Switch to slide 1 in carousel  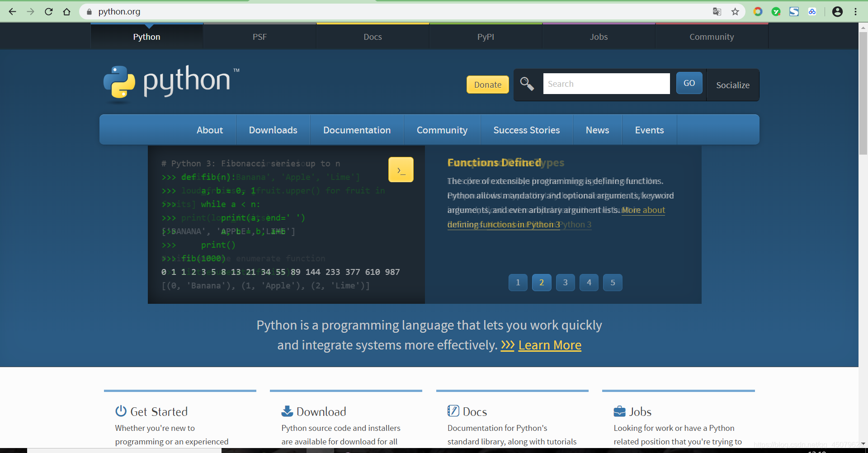[518, 283]
